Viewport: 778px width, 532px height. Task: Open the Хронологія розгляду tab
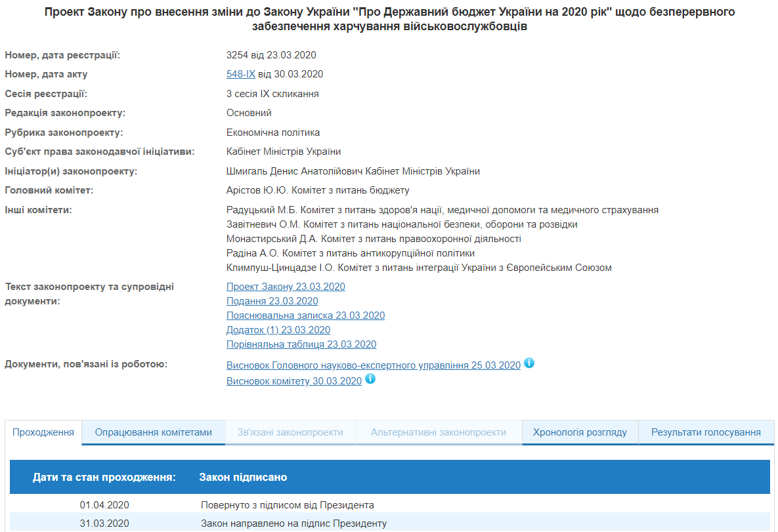click(x=580, y=432)
